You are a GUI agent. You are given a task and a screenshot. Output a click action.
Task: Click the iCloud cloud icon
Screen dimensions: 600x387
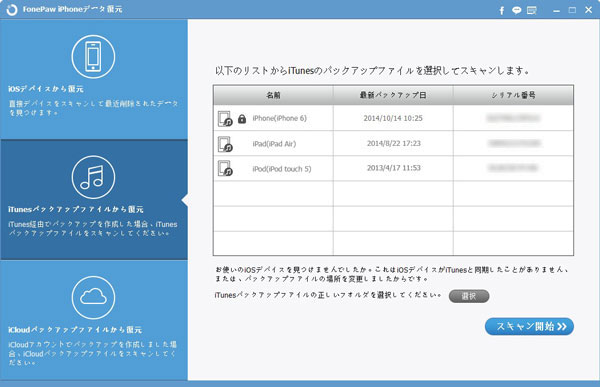click(x=93, y=297)
